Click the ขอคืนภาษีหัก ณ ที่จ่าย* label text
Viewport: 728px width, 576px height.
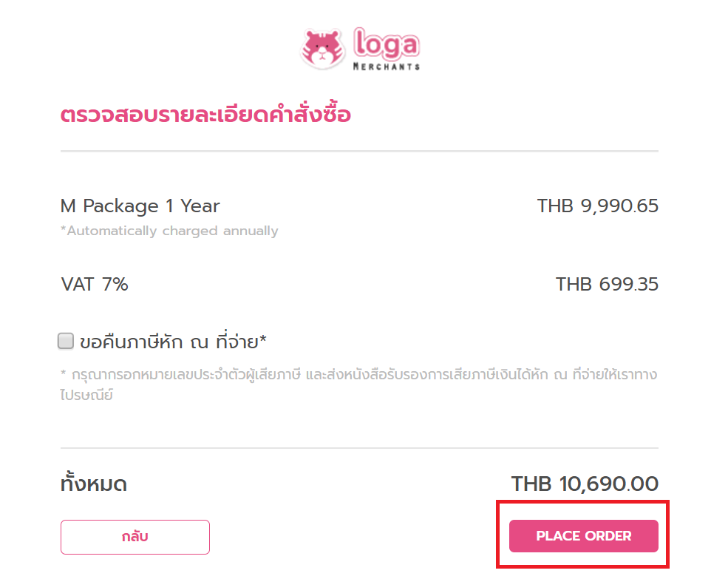click(x=173, y=342)
